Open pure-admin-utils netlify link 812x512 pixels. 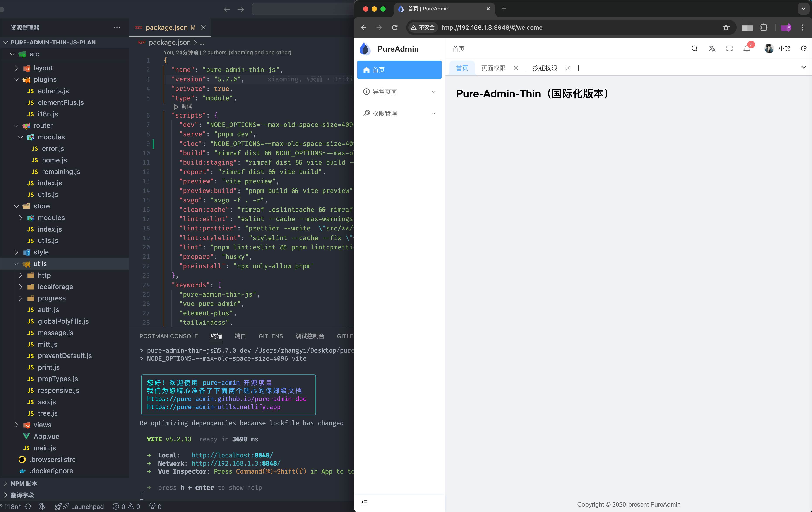(x=214, y=407)
